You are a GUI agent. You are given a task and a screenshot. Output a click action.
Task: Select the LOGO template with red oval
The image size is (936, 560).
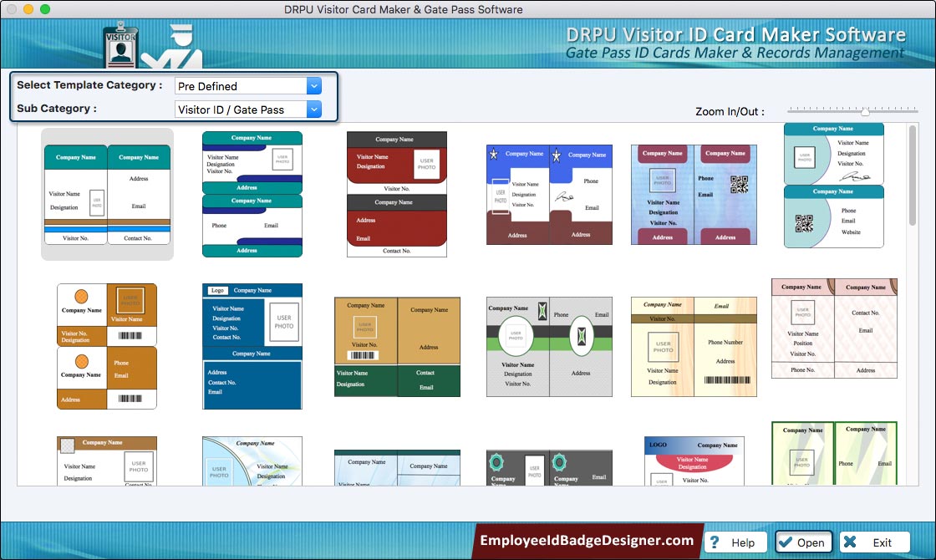pyautogui.click(x=694, y=461)
